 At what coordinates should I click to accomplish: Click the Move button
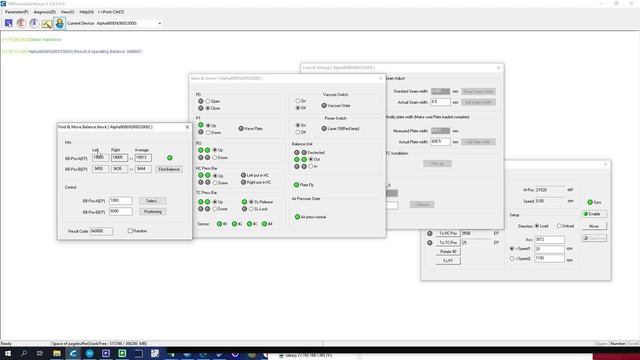click(x=594, y=226)
